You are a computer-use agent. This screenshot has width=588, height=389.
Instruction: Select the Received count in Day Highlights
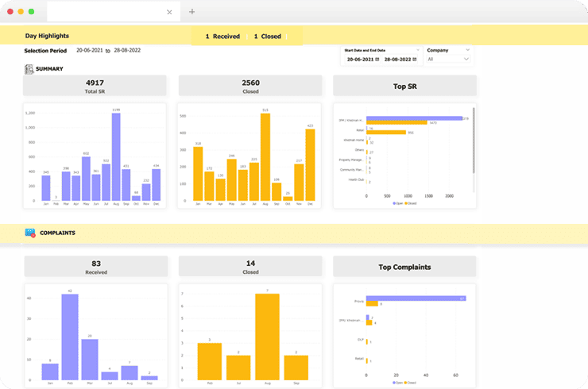click(222, 37)
